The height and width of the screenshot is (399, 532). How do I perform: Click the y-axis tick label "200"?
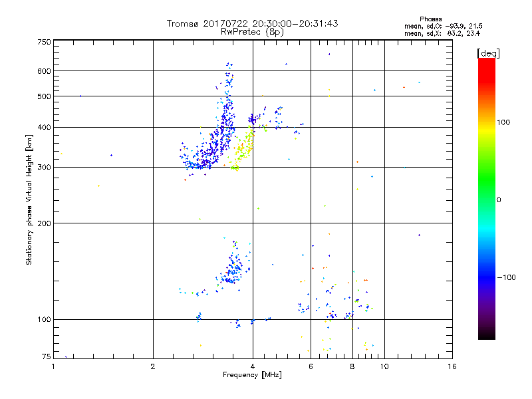tap(44, 223)
